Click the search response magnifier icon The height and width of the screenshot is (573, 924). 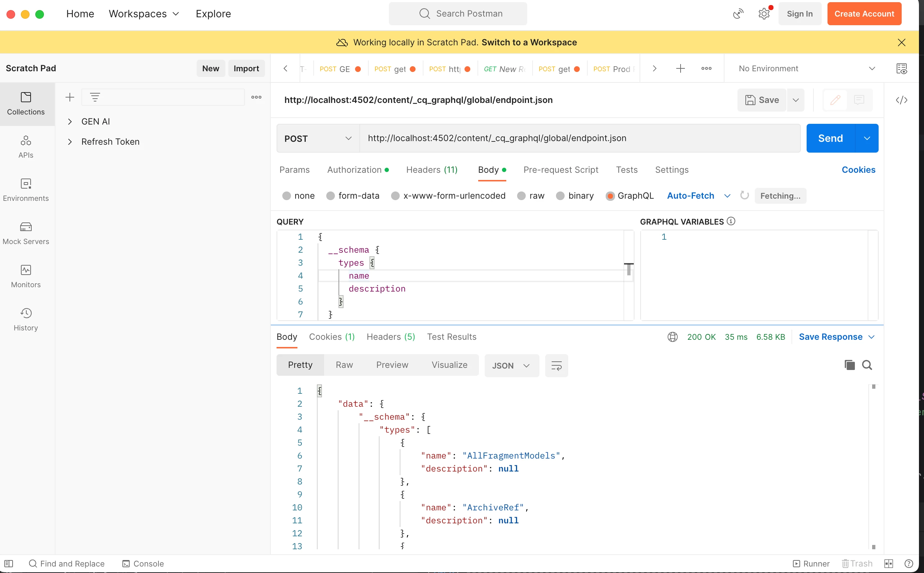click(x=867, y=365)
